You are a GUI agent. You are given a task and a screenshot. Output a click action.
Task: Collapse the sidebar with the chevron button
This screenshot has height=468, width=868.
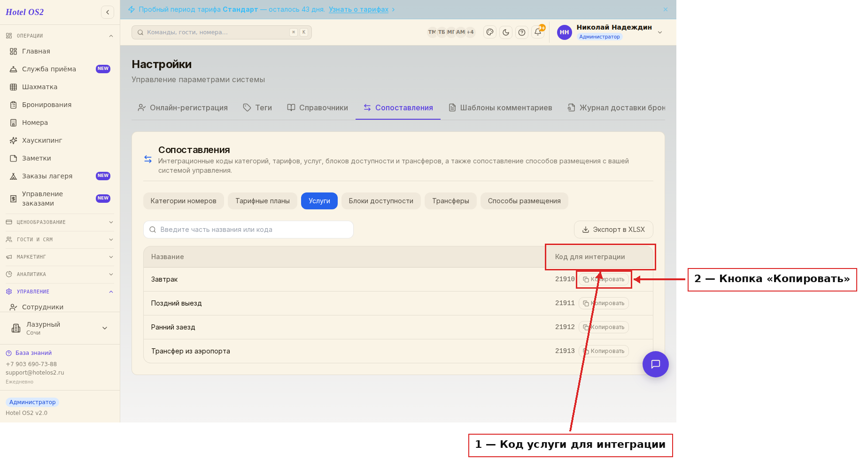click(108, 12)
